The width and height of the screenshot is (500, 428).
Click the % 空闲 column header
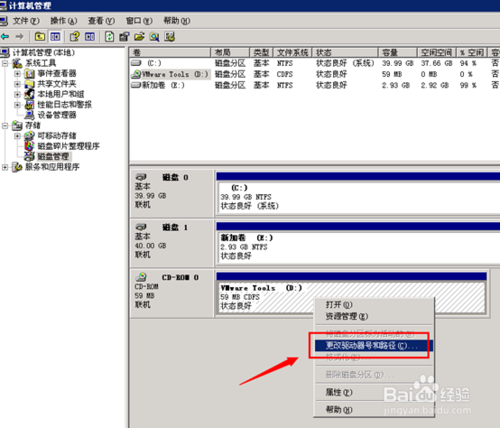coord(472,52)
